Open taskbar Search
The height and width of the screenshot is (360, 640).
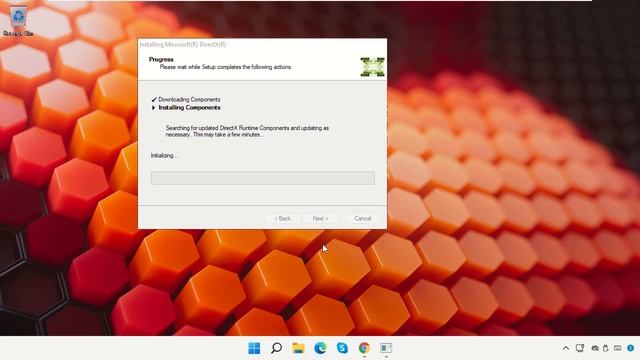[276, 348]
